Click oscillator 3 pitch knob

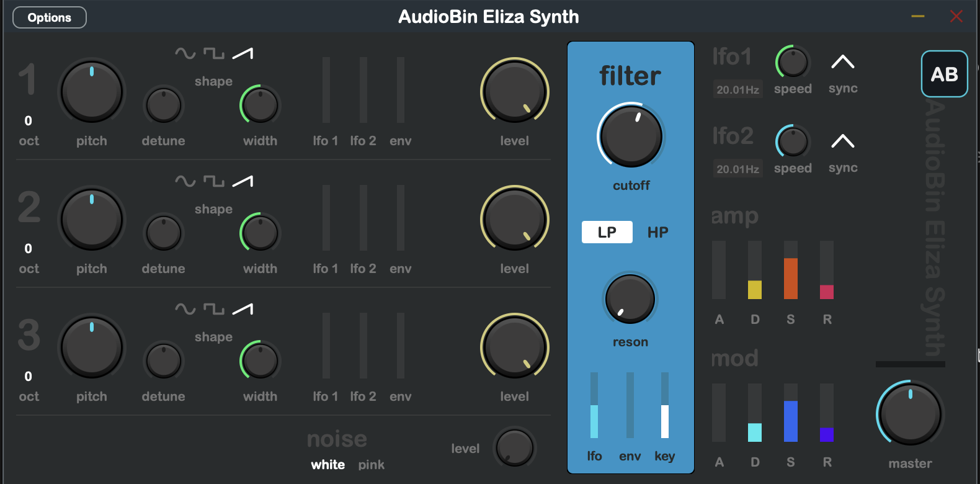click(x=92, y=347)
